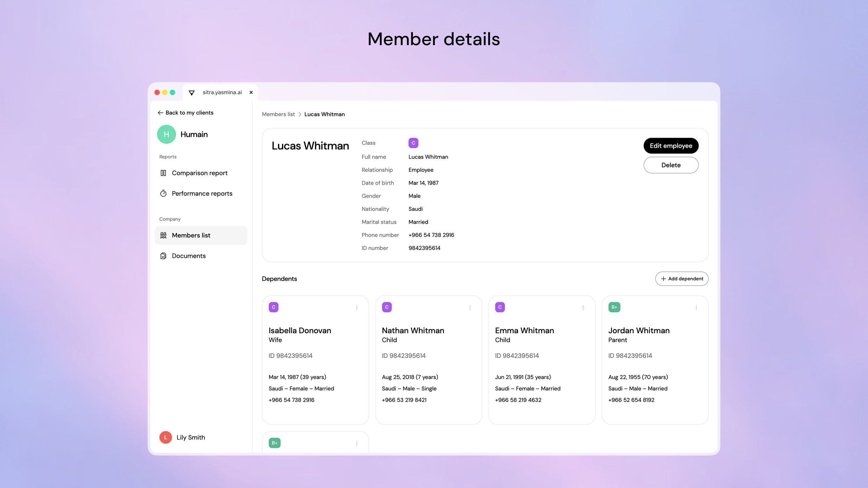Click the Add dependent button

tap(682, 279)
